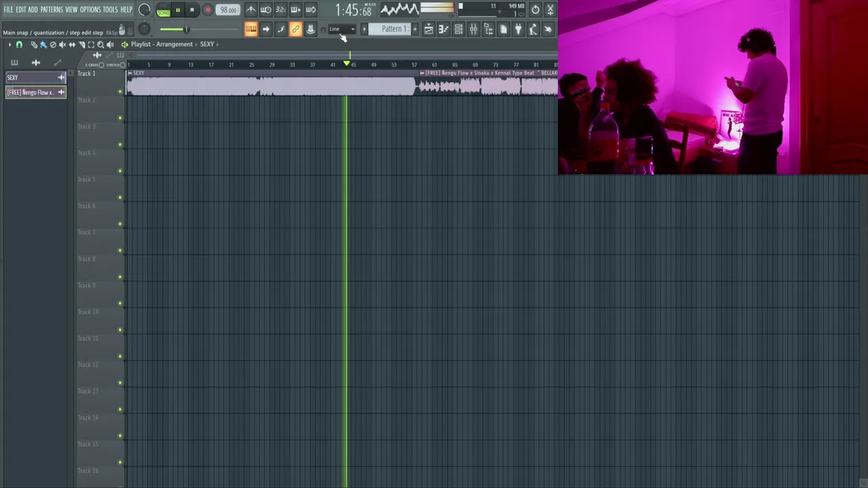The image size is (868, 488).
Task: Select the [FREE] Ñengo Flow picker item
Action: (36, 92)
